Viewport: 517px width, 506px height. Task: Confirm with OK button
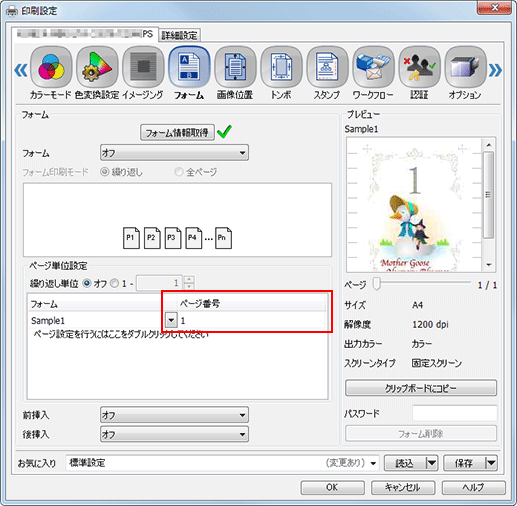pyautogui.click(x=332, y=487)
